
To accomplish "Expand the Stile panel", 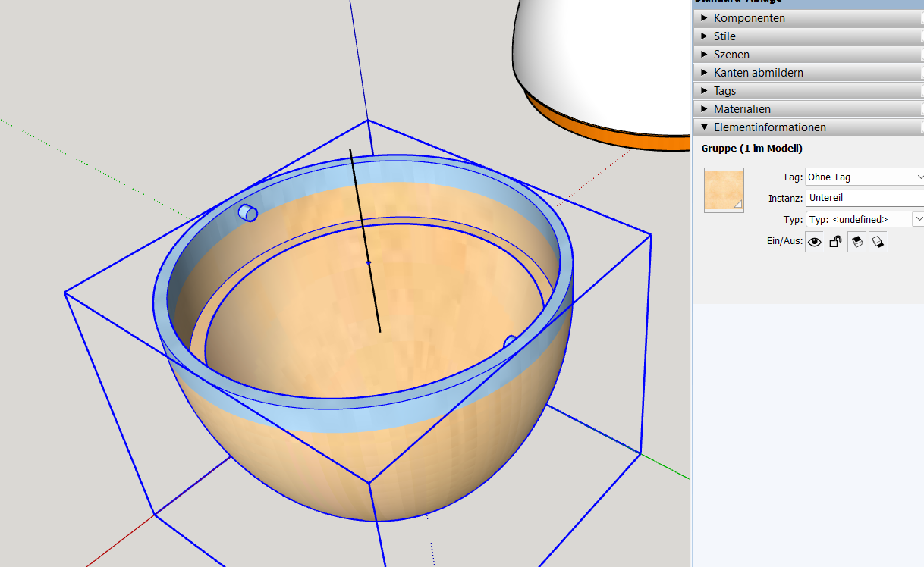I will tap(724, 36).
